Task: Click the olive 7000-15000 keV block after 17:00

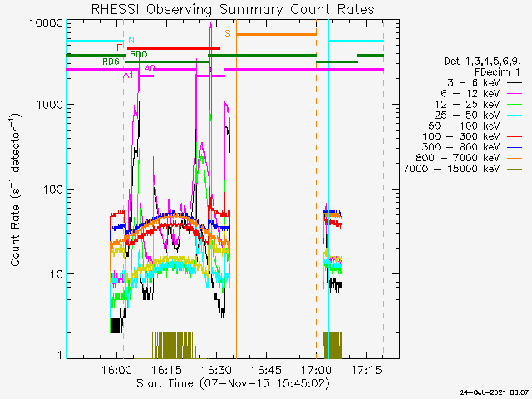Action: click(x=332, y=346)
